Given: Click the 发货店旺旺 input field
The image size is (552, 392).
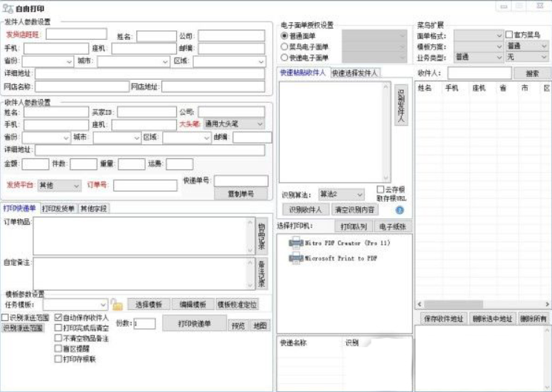Looking at the screenshot, I should click(76, 34).
